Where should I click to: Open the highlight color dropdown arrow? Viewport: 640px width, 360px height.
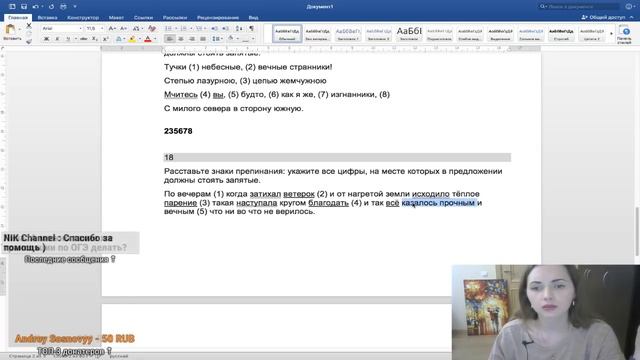pyautogui.click(x=139, y=39)
